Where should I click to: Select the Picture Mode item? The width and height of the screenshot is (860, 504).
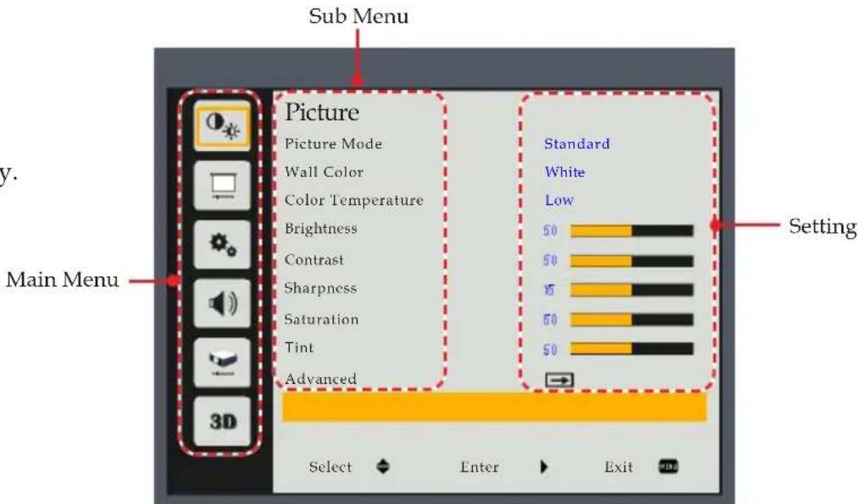coord(334,144)
